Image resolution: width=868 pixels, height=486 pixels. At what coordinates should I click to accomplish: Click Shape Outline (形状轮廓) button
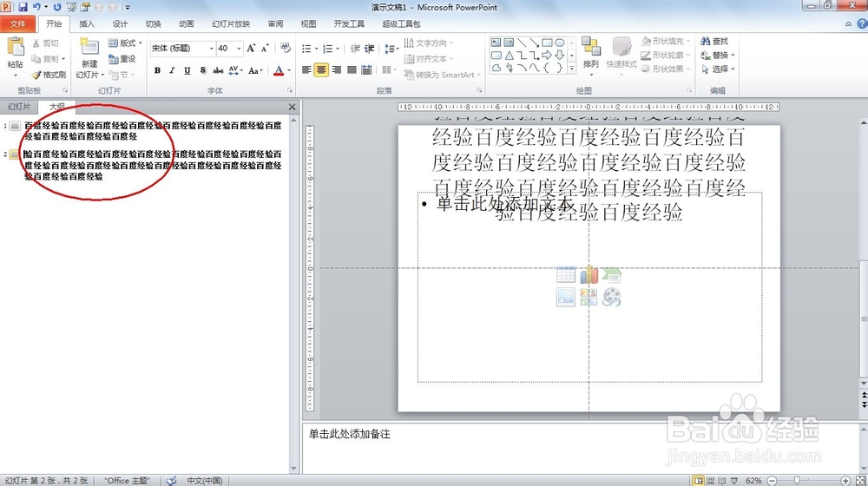(x=665, y=55)
